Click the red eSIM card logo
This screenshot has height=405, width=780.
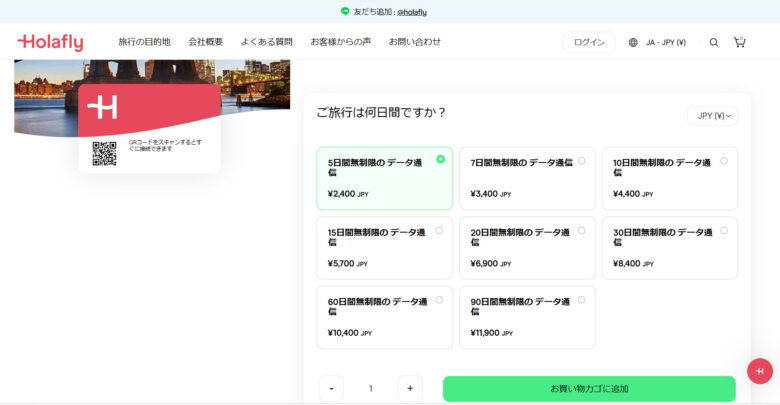point(102,108)
